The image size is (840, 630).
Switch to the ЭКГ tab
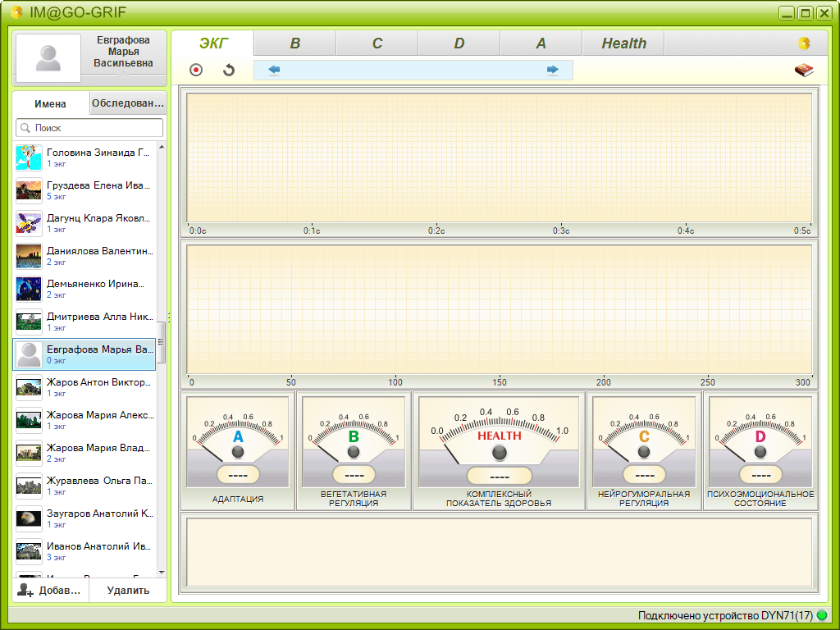click(213, 43)
